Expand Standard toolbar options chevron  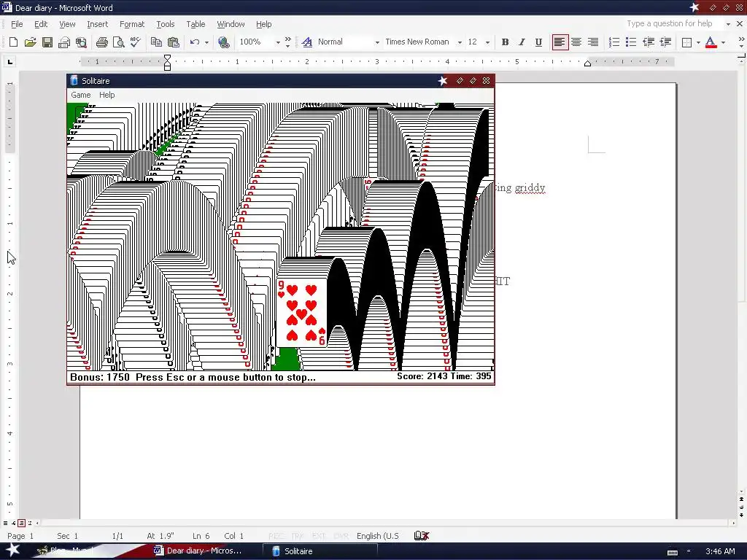pyautogui.click(x=287, y=42)
